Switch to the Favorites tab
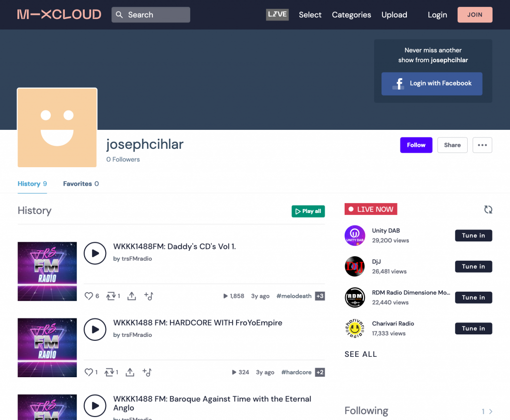Viewport: 510px width, 420px height. point(81,184)
